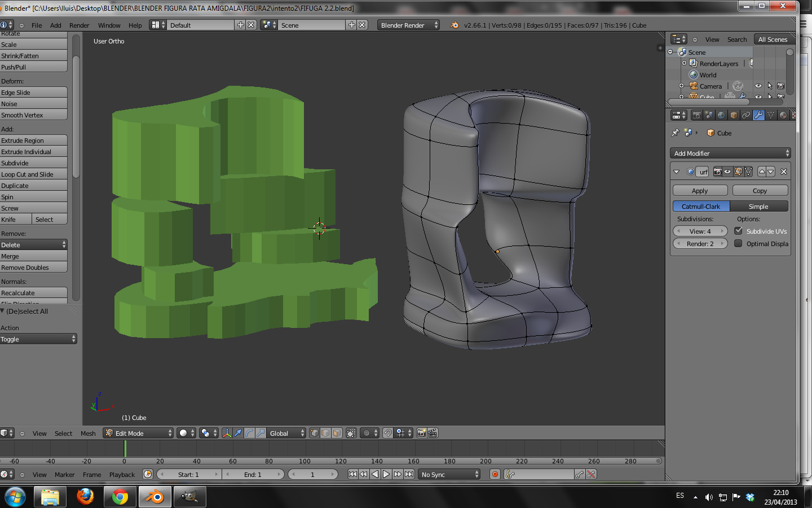Image resolution: width=812 pixels, height=508 pixels.
Task: Open the Edit Mode selector dropdown
Action: 138,433
